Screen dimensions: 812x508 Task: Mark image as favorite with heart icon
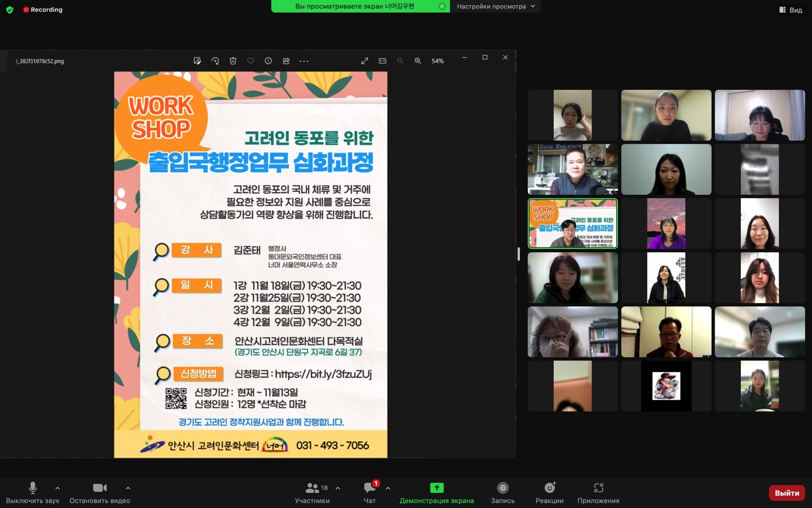(x=250, y=61)
